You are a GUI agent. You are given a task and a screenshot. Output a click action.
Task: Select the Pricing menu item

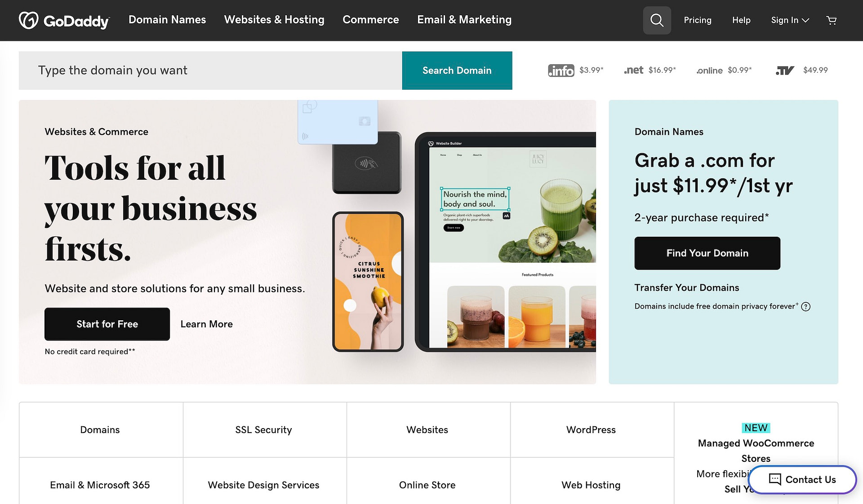(x=698, y=20)
